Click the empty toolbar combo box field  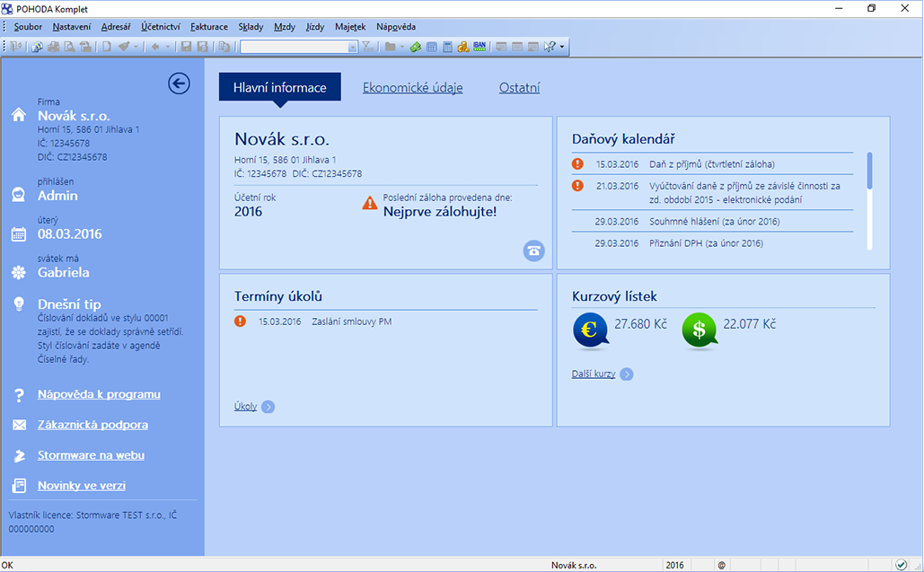click(x=294, y=47)
